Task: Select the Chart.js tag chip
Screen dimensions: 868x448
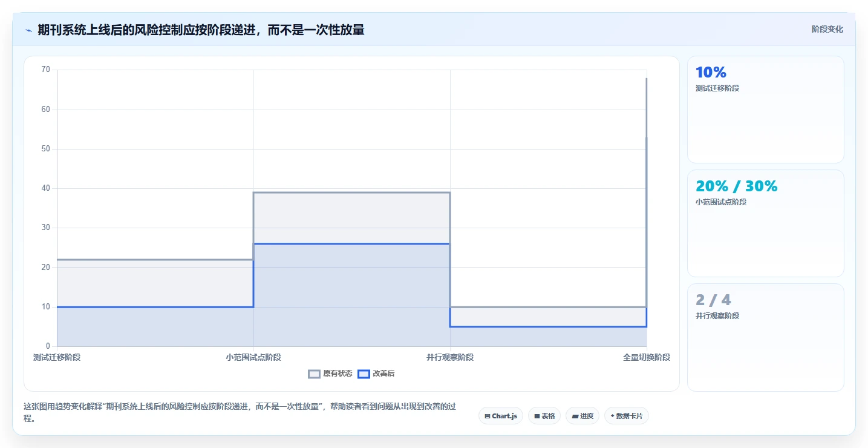Action: pos(501,416)
